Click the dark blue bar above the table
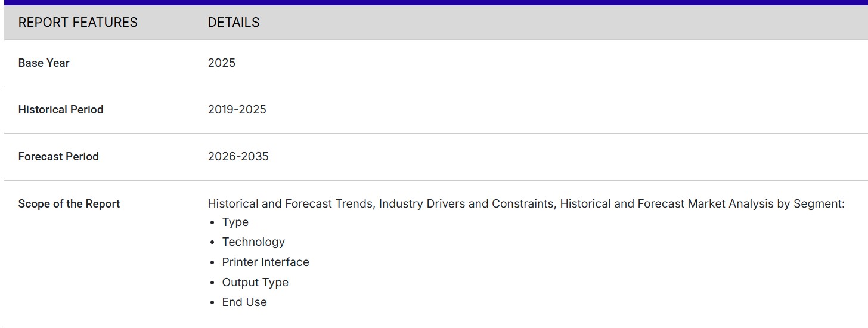 click(x=434, y=2)
